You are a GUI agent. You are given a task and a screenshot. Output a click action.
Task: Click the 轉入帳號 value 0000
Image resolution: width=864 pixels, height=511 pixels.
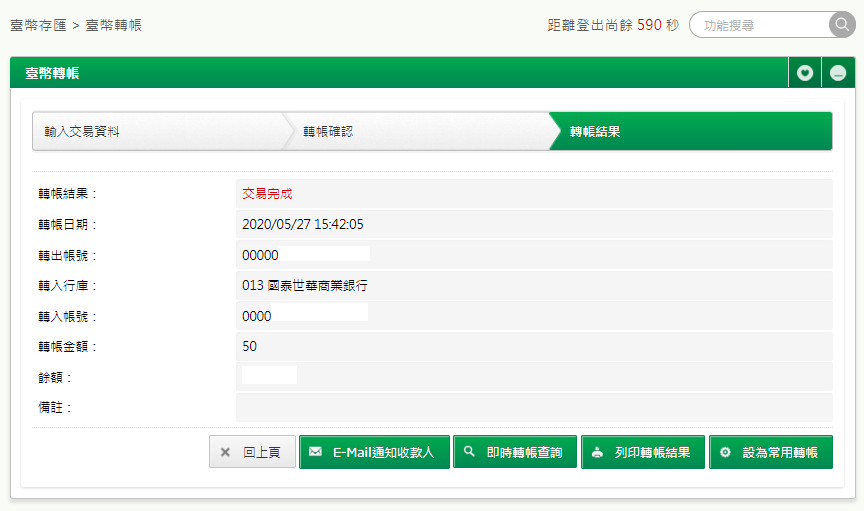point(257,316)
